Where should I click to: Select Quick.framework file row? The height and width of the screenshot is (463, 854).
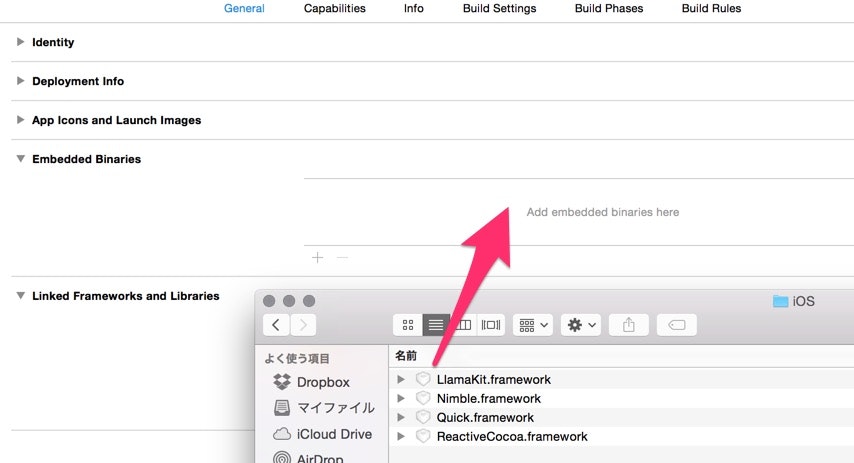621,417
